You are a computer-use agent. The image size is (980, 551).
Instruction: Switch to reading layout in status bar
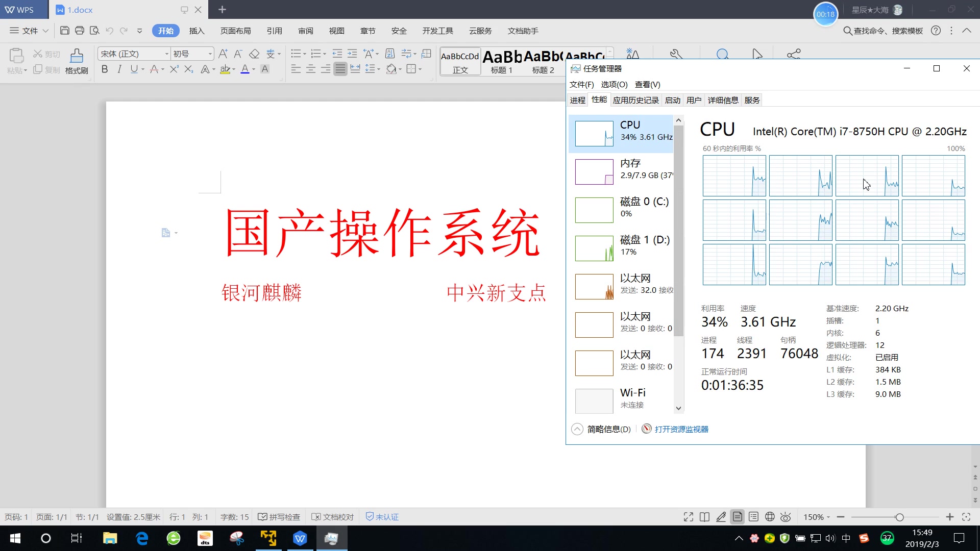[704, 517]
